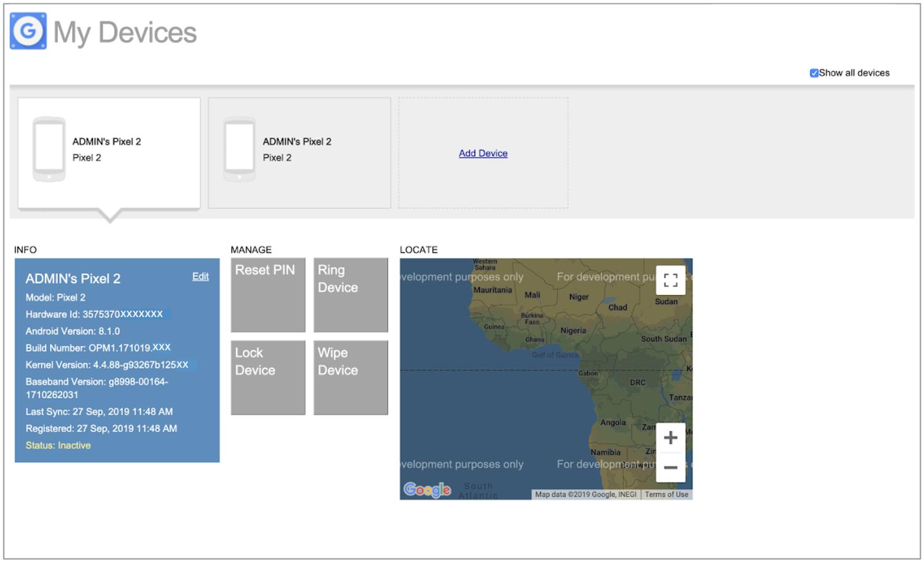Click the first device's phone icon
This screenshot has height=562, width=924.
(49, 149)
